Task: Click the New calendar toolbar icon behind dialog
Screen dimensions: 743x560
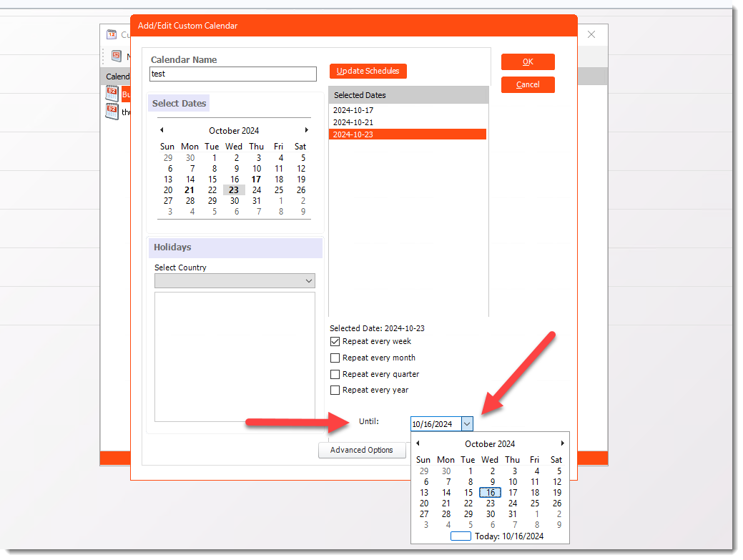Action: 116,56
